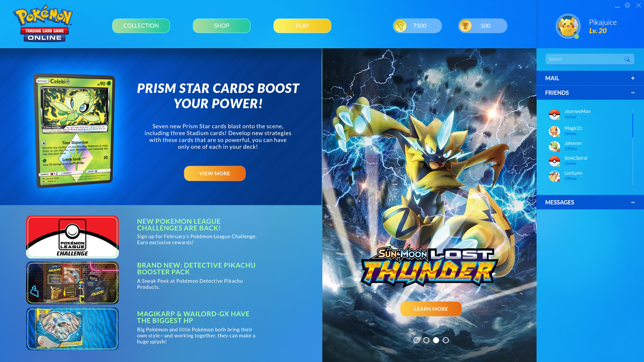Click the COLLECTION tab button
Image resolution: width=644 pixels, height=362 pixels.
tap(141, 25)
